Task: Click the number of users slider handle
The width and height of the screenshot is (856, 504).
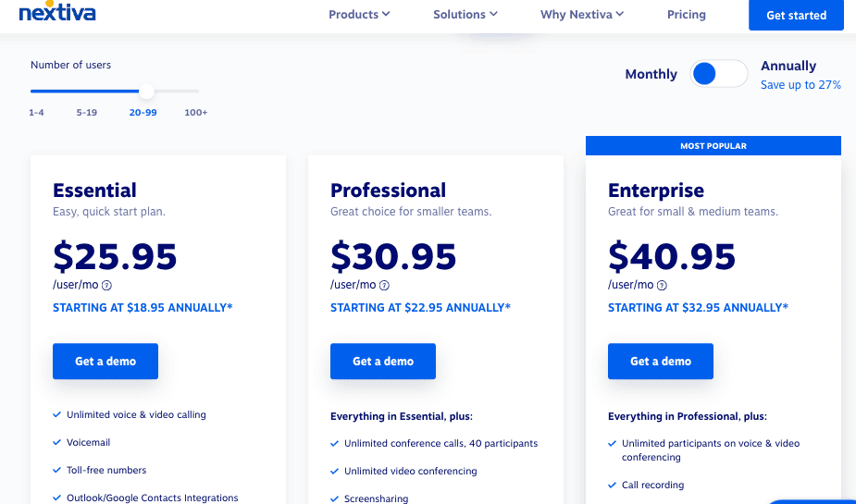Action: pyautogui.click(x=146, y=91)
